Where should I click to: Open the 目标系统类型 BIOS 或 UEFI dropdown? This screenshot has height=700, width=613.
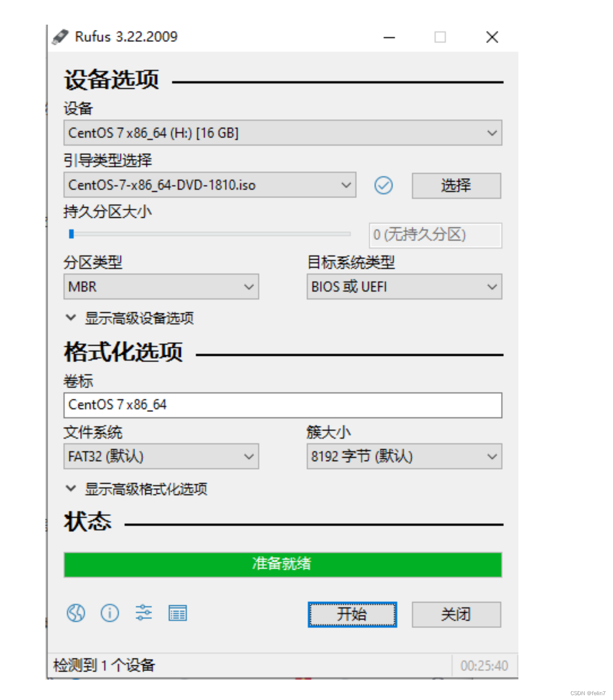click(x=404, y=287)
